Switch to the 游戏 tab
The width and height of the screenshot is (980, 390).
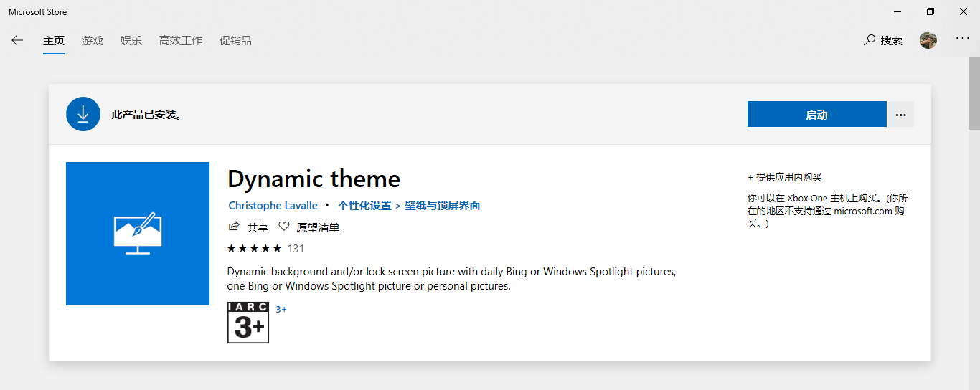tap(93, 41)
